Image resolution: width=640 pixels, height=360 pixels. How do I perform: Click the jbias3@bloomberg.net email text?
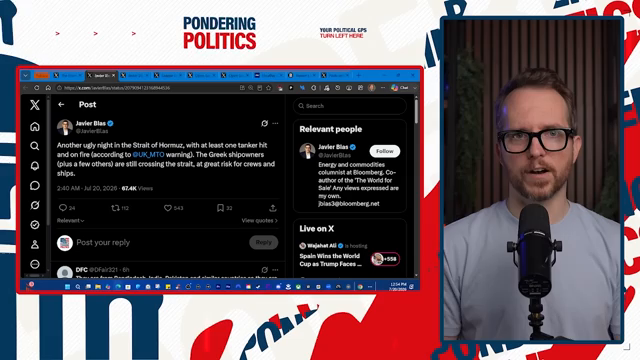pos(349,204)
